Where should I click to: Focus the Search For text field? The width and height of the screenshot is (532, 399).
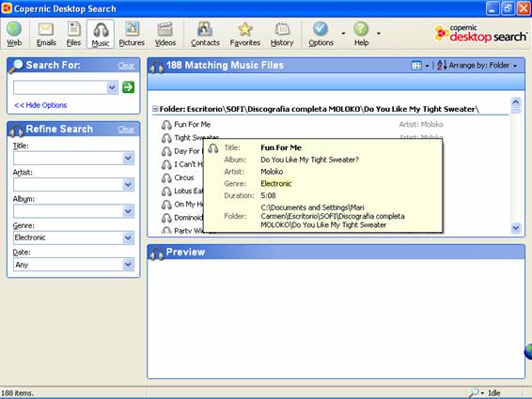60,87
